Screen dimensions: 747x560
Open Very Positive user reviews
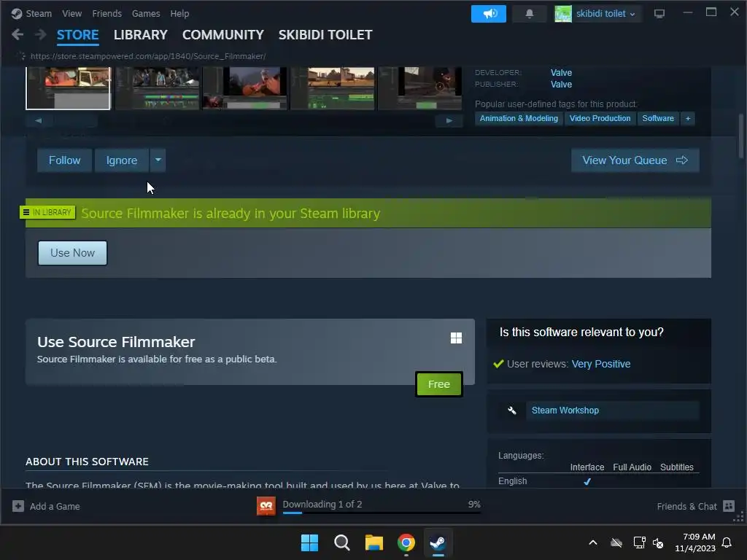(x=601, y=364)
